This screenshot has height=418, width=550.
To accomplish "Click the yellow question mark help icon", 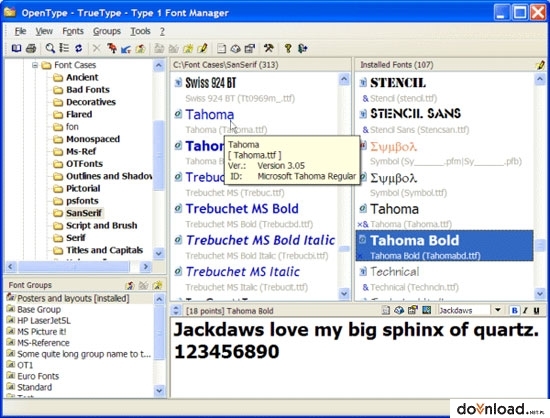I will [x=288, y=48].
